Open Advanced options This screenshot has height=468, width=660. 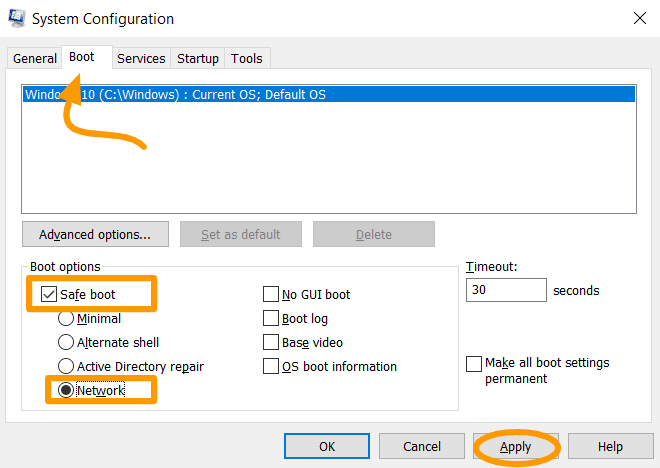pyautogui.click(x=95, y=235)
